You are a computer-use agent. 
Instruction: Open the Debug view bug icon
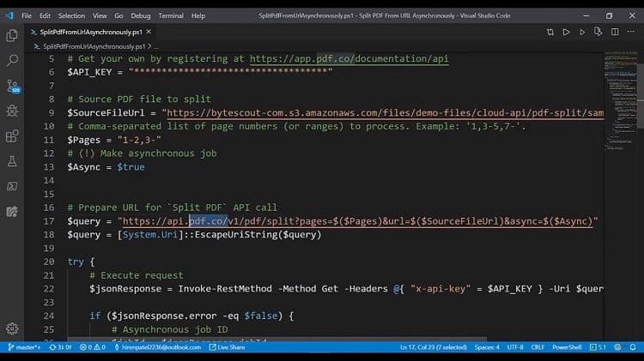click(12, 111)
